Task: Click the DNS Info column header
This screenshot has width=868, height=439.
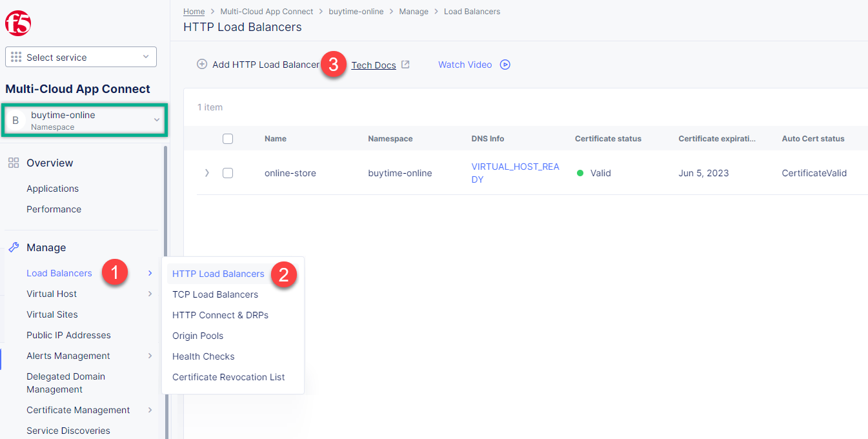Action: coord(488,139)
